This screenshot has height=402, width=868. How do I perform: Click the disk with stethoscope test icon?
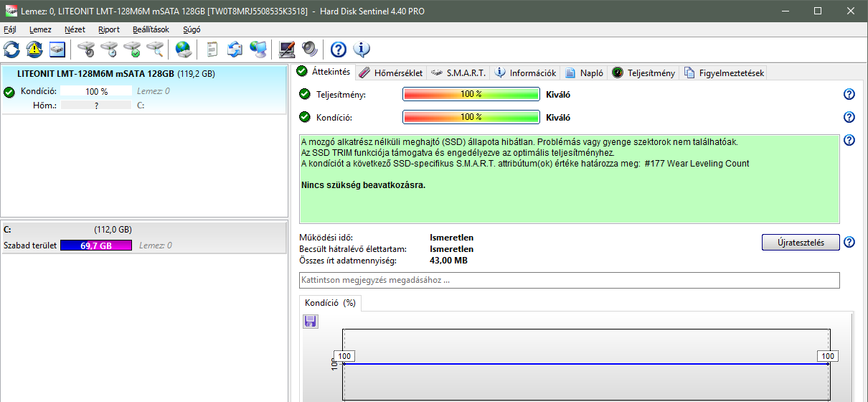coord(86,50)
